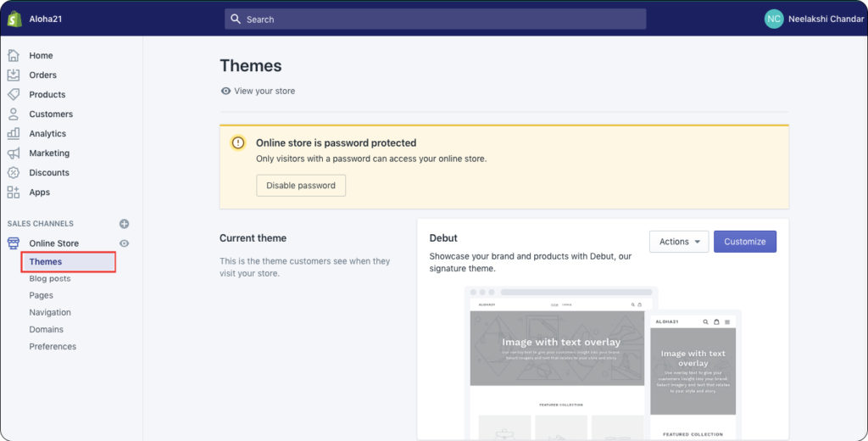This screenshot has height=441, width=868.
Task: Open Discounts
Action: pyautogui.click(x=49, y=172)
